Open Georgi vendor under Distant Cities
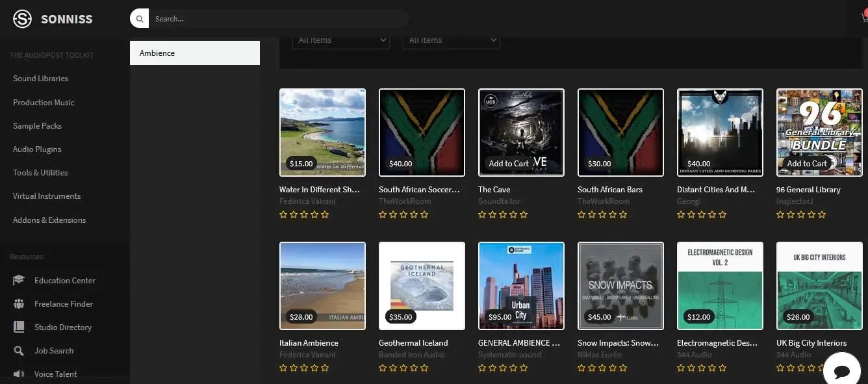 pyautogui.click(x=689, y=201)
